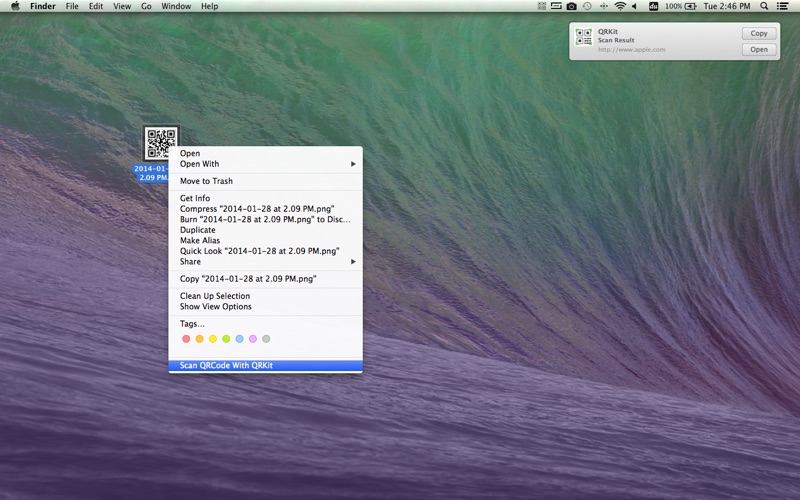Viewport: 800px width, 500px height.
Task: Click the QRKit icon in the notification
Action: (584, 37)
